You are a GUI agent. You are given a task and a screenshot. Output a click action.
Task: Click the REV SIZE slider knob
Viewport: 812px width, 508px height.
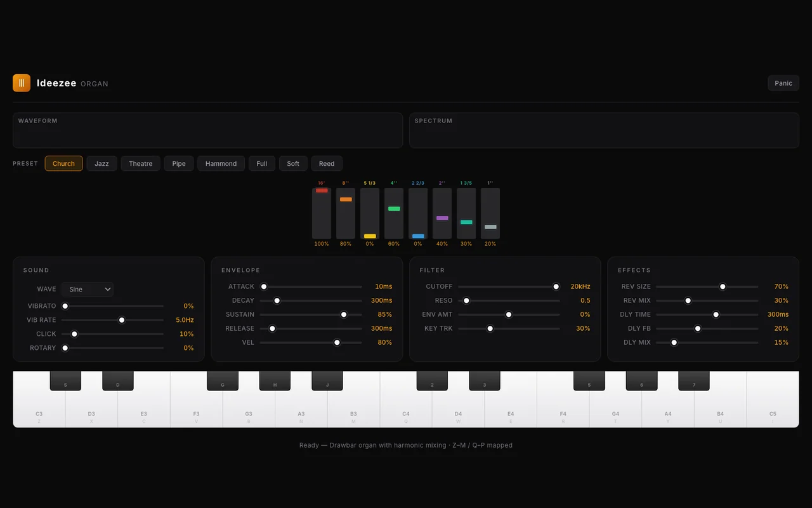(x=723, y=286)
